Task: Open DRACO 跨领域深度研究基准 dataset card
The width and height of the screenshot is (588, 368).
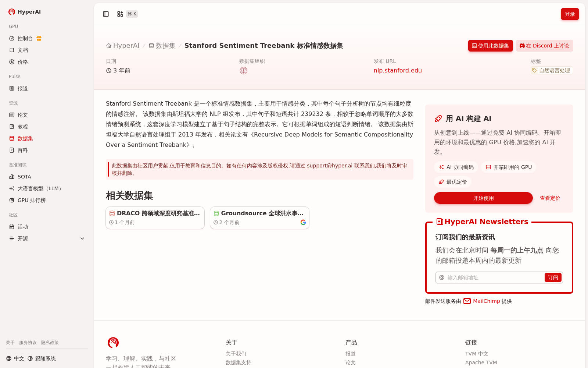Action: 155,218
